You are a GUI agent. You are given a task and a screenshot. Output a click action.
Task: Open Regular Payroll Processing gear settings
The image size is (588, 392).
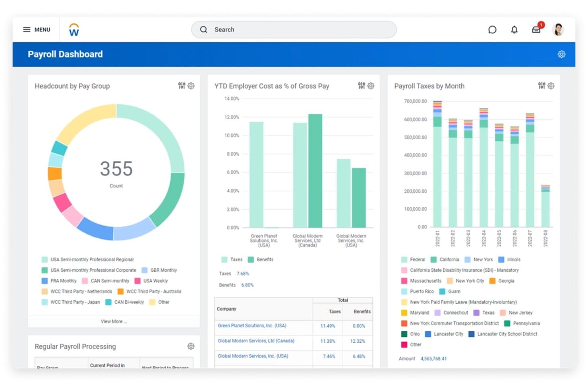click(x=191, y=346)
